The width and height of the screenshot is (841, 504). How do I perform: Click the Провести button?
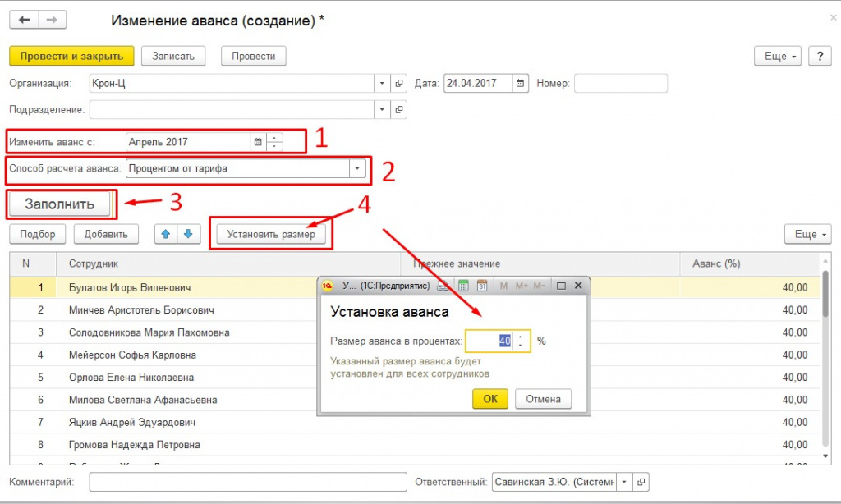point(253,56)
